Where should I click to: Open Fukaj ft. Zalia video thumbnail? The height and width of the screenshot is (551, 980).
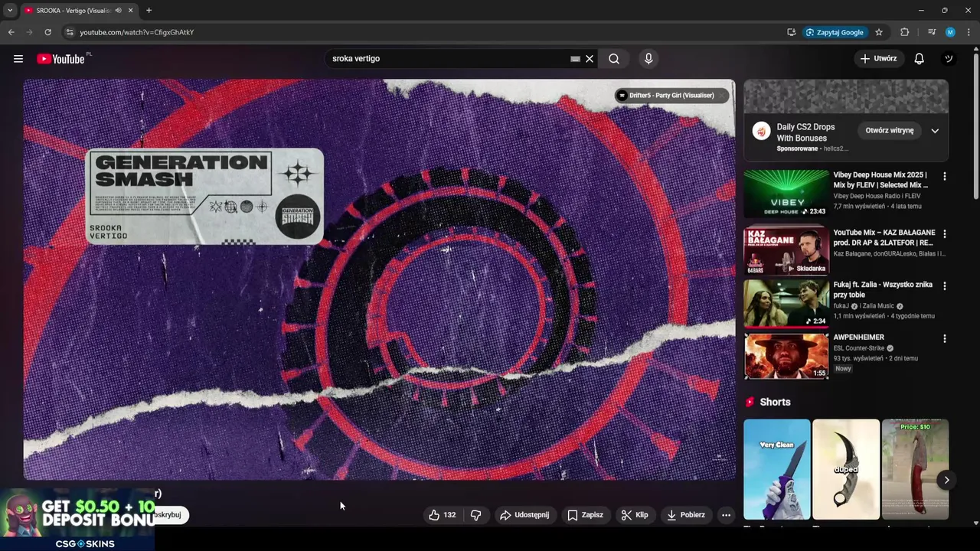pyautogui.click(x=786, y=303)
